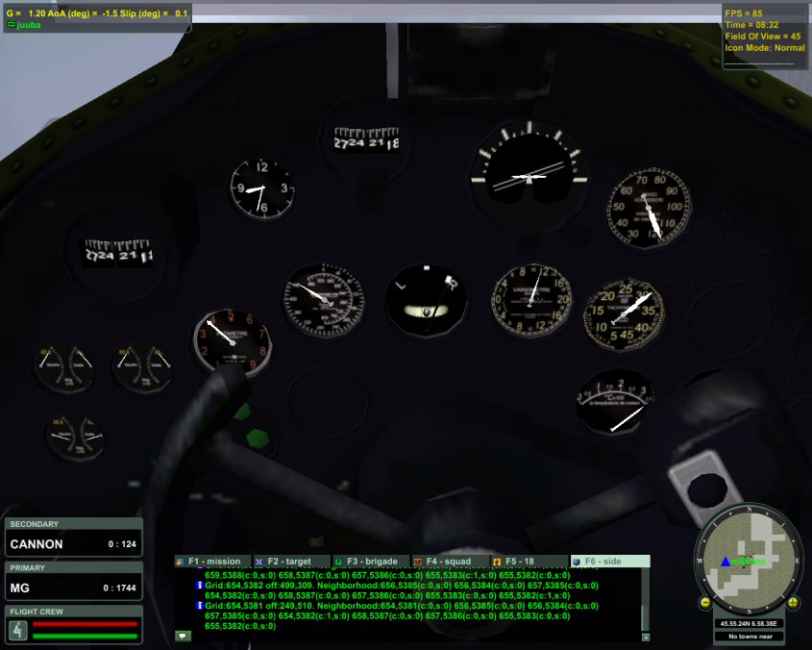Click the upper center compass strip gauge
This screenshot has height=650, width=812.
pos(367,138)
